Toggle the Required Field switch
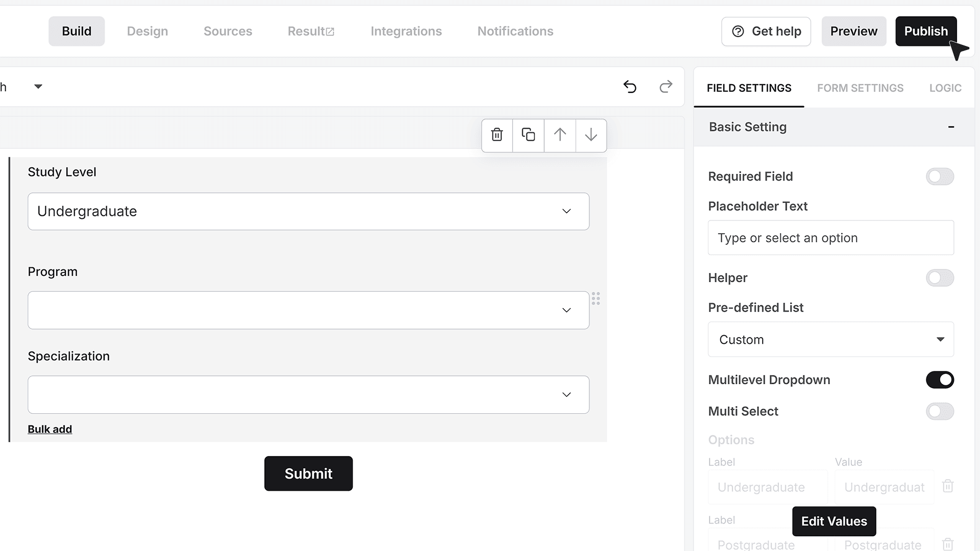Image resolution: width=980 pixels, height=551 pixels. point(940,177)
